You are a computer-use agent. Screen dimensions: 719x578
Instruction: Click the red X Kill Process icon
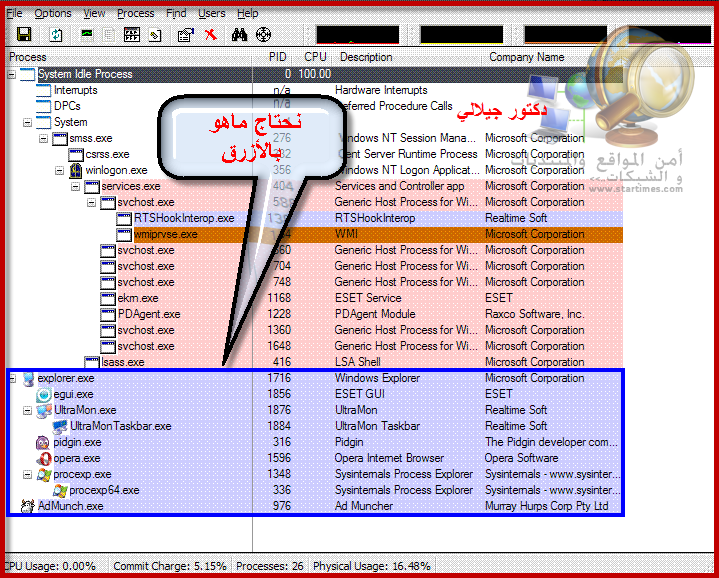210,34
